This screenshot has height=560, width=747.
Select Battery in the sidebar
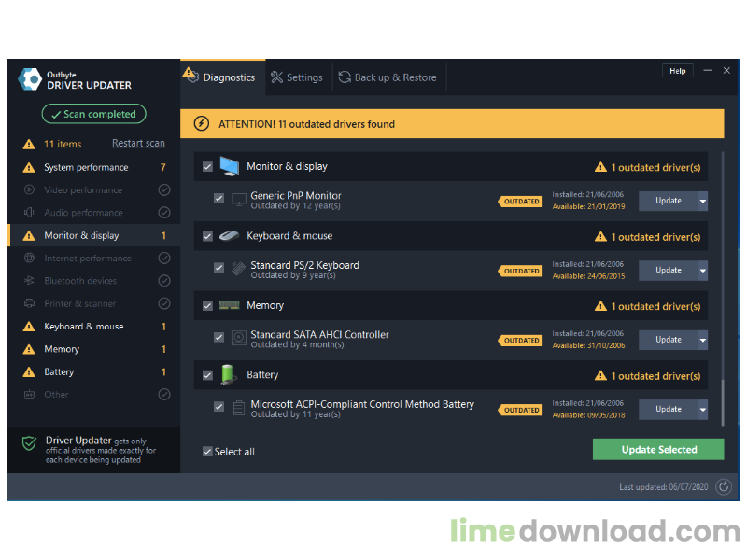point(94,371)
